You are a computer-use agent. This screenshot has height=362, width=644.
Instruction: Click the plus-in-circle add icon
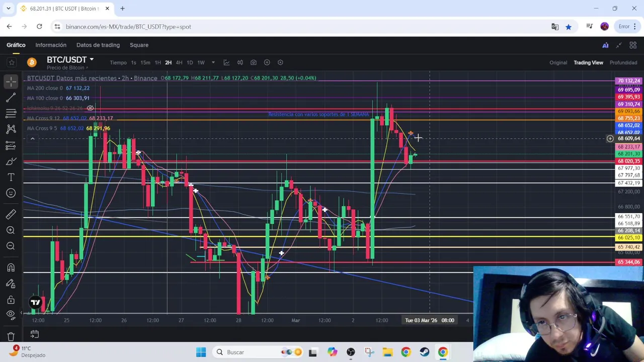[267, 62]
